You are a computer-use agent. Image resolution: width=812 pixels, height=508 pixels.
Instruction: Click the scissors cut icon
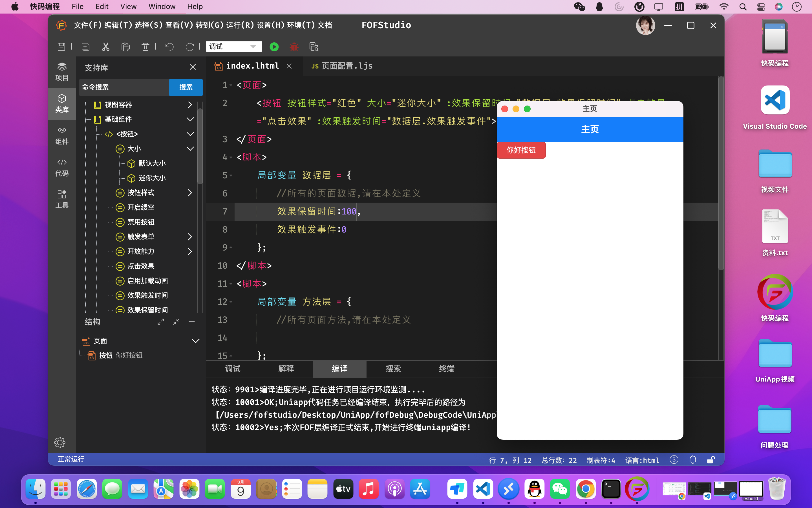tap(106, 47)
